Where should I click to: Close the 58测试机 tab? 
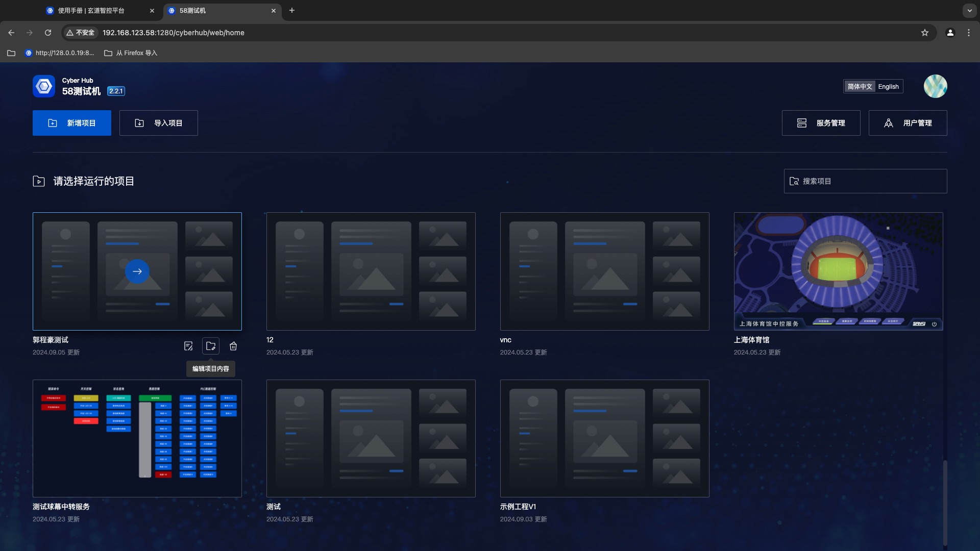click(x=274, y=11)
